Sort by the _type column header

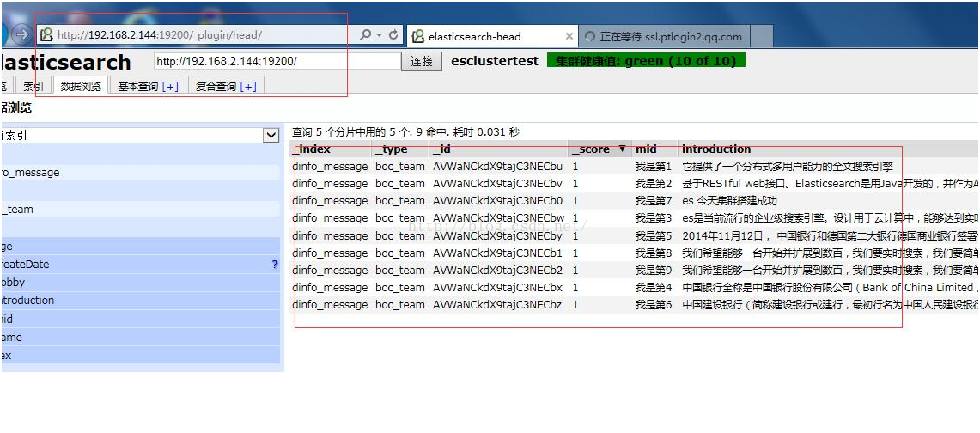point(400,149)
